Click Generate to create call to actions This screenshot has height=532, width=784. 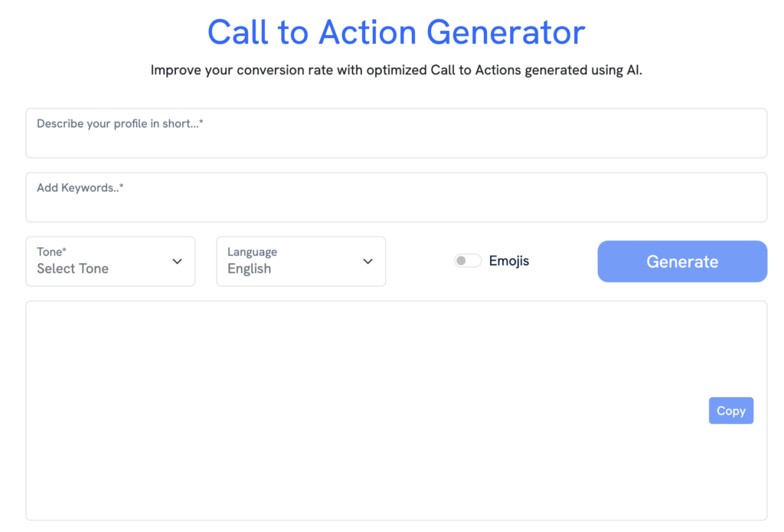tap(681, 261)
